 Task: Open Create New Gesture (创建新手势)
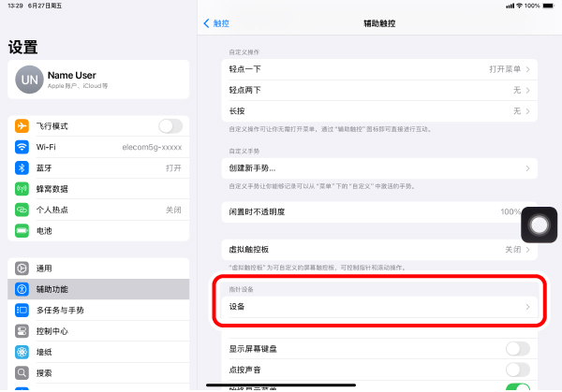pyautogui.click(x=379, y=168)
